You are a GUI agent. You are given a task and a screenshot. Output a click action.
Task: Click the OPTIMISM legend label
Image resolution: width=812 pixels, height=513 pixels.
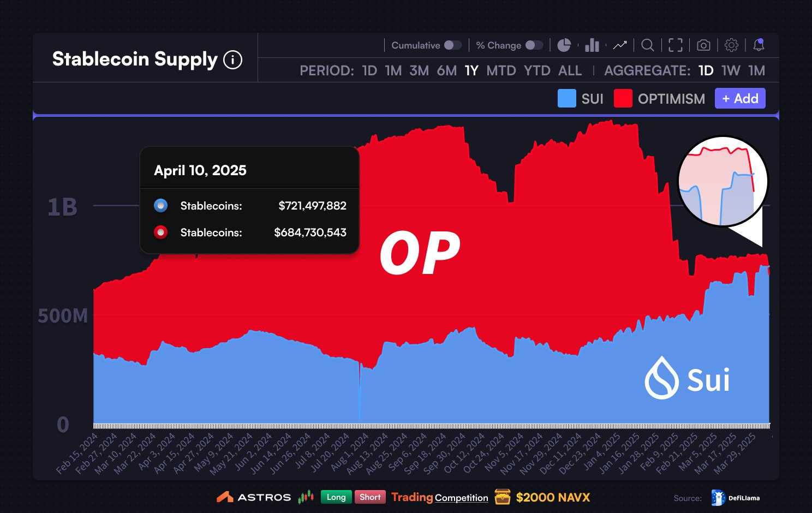pos(671,99)
